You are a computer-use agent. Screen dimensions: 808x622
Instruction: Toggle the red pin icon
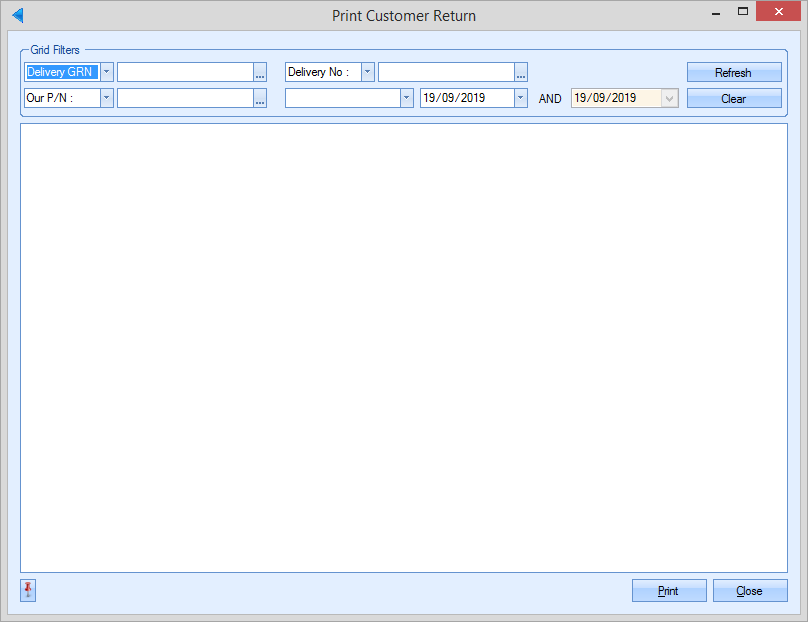pos(28,591)
